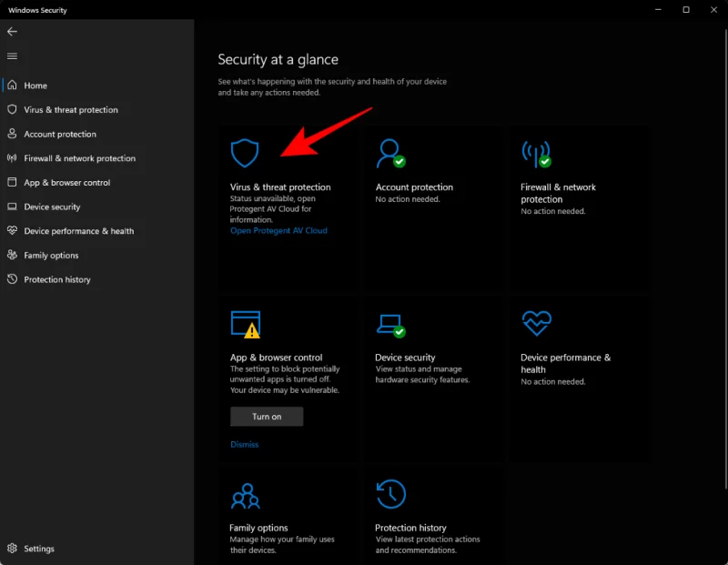The width and height of the screenshot is (728, 565).
Task: Expand the hamburger navigation menu
Action: pos(13,55)
